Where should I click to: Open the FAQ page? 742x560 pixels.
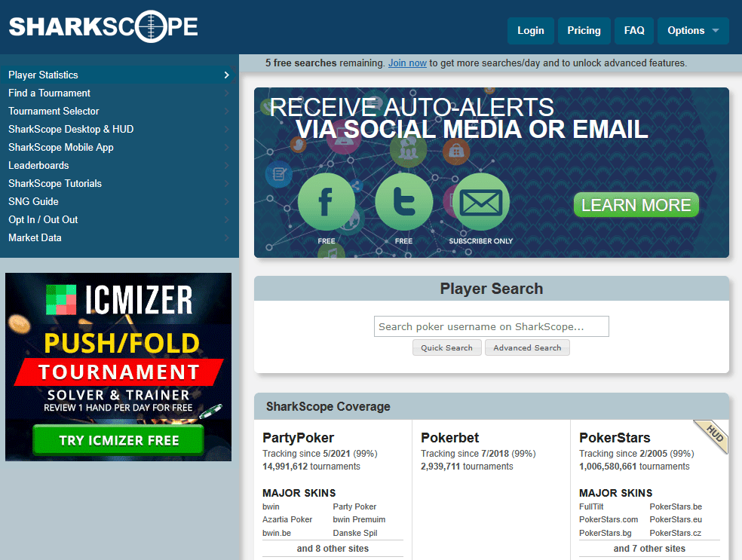634,31
